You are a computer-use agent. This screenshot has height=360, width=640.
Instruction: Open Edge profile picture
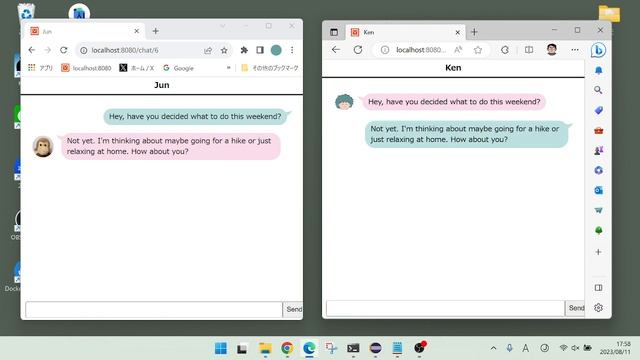point(552,49)
